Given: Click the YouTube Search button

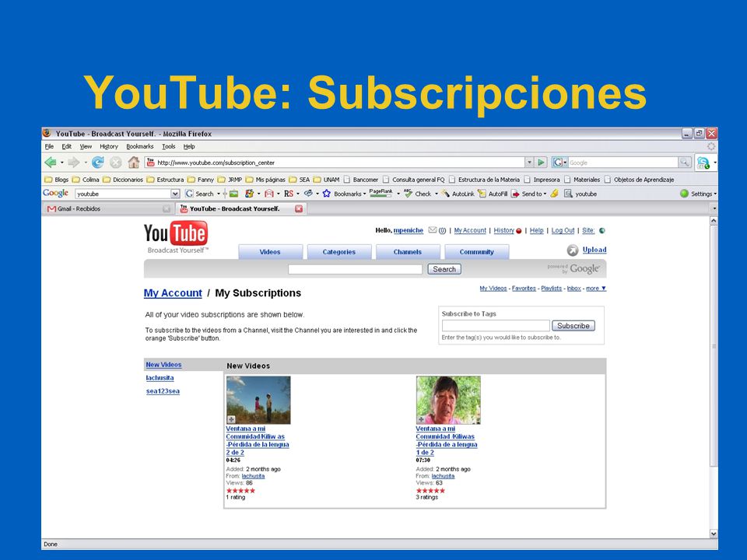Looking at the screenshot, I should click(x=444, y=269).
